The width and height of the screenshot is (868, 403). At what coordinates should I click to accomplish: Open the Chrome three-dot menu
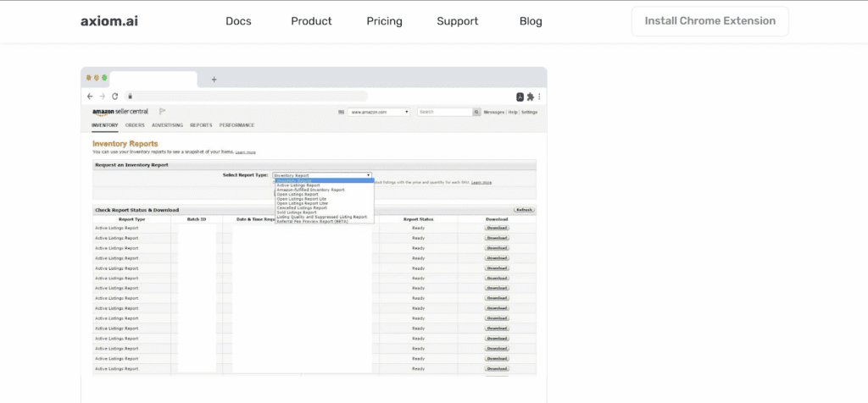coord(539,97)
